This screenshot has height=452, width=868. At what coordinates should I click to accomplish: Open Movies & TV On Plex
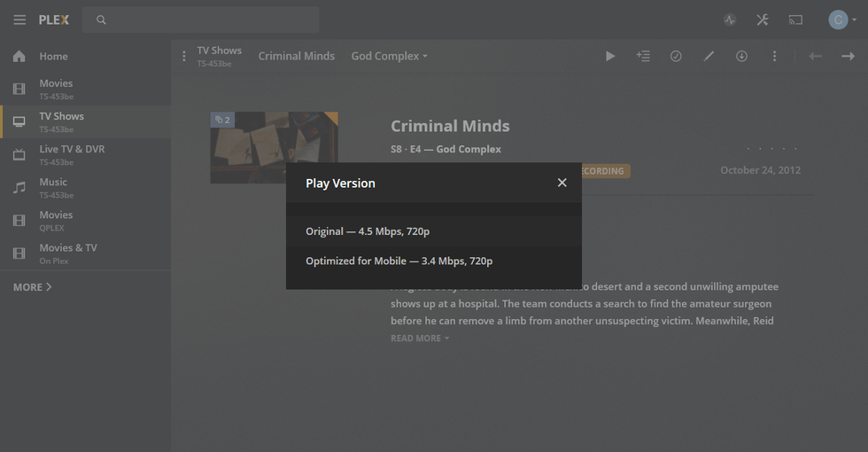pyautogui.click(x=85, y=253)
